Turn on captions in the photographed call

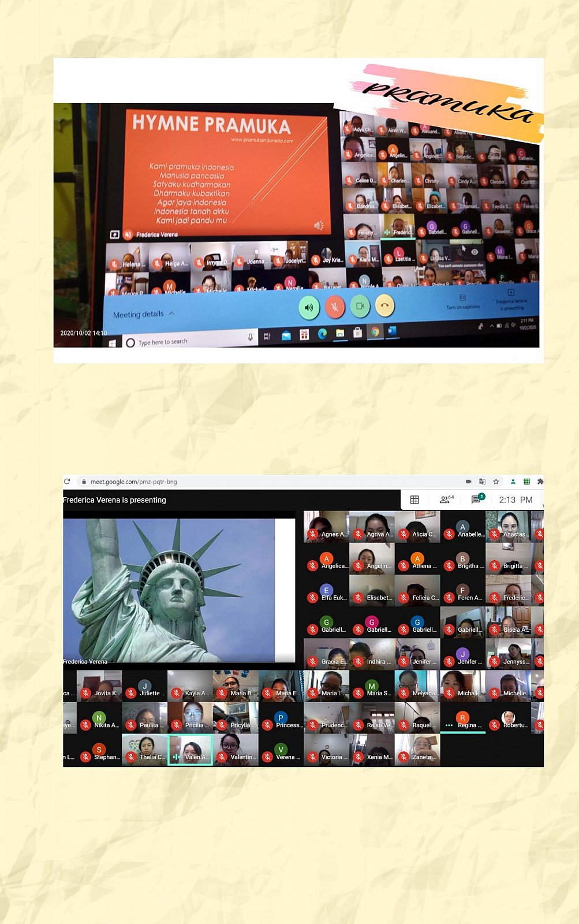pos(462,302)
